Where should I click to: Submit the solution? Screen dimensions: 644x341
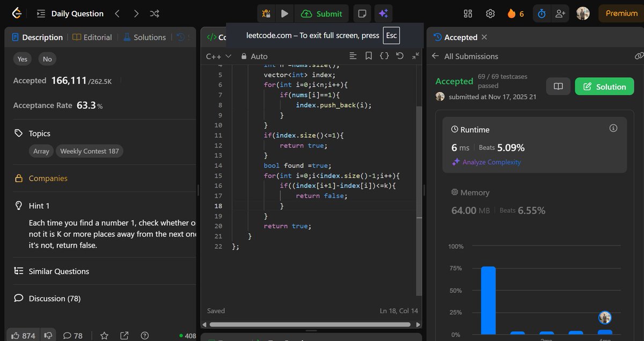pyautogui.click(x=322, y=13)
